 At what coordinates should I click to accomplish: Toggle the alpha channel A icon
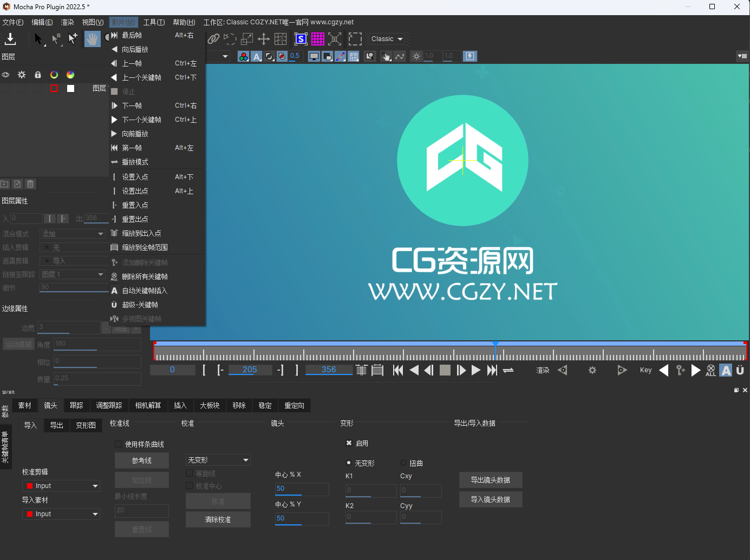[x=257, y=56]
